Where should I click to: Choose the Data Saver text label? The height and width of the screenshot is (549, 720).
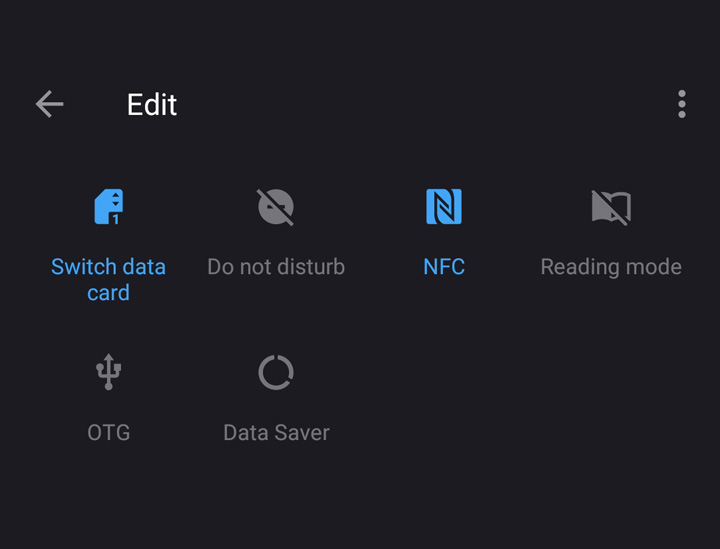point(276,432)
